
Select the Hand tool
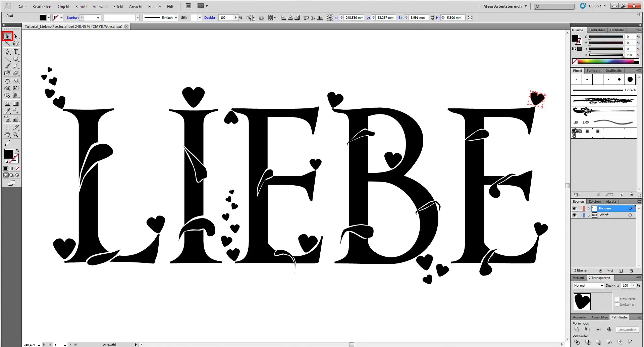click(x=7, y=134)
